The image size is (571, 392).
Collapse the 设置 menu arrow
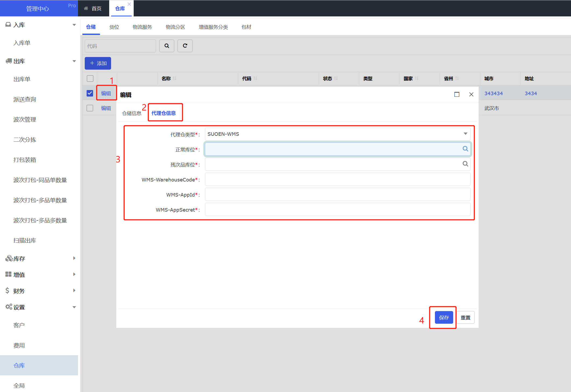(x=74, y=307)
